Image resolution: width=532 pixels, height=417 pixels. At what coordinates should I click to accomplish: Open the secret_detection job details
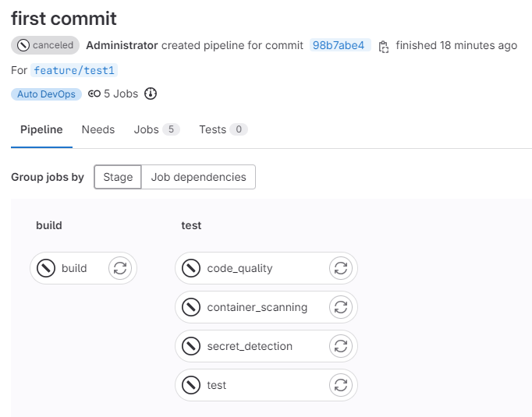click(x=249, y=346)
